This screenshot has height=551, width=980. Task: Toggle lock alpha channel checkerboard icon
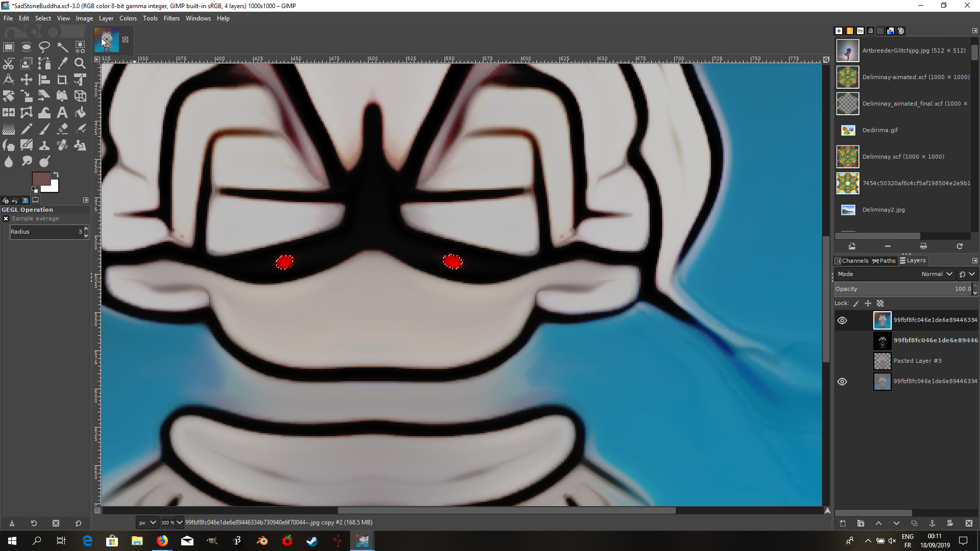coord(880,304)
